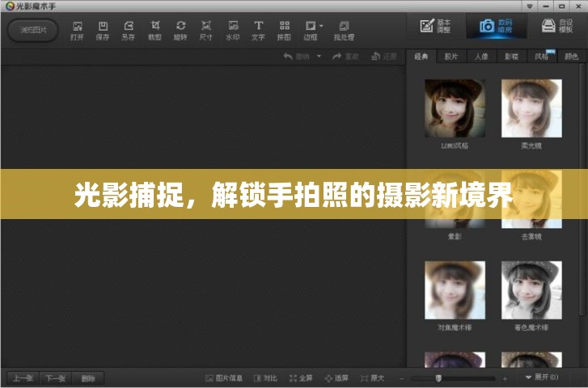
Task: Select the 另存 save-as icon
Action: coord(129,31)
